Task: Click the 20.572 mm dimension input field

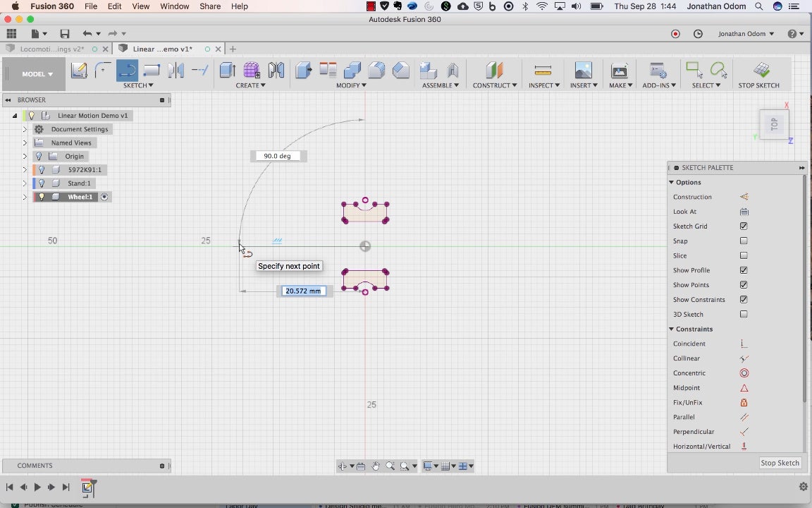Action: [x=303, y=291]
